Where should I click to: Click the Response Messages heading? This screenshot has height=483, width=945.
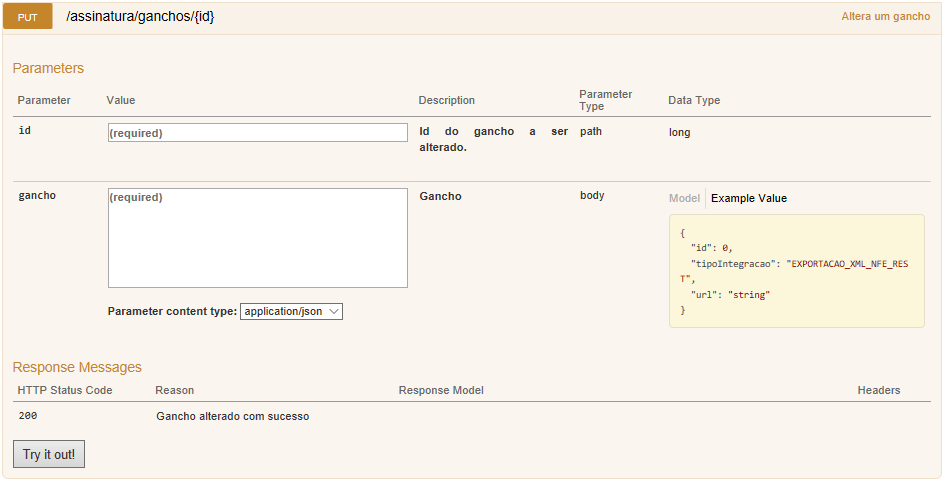77,367
